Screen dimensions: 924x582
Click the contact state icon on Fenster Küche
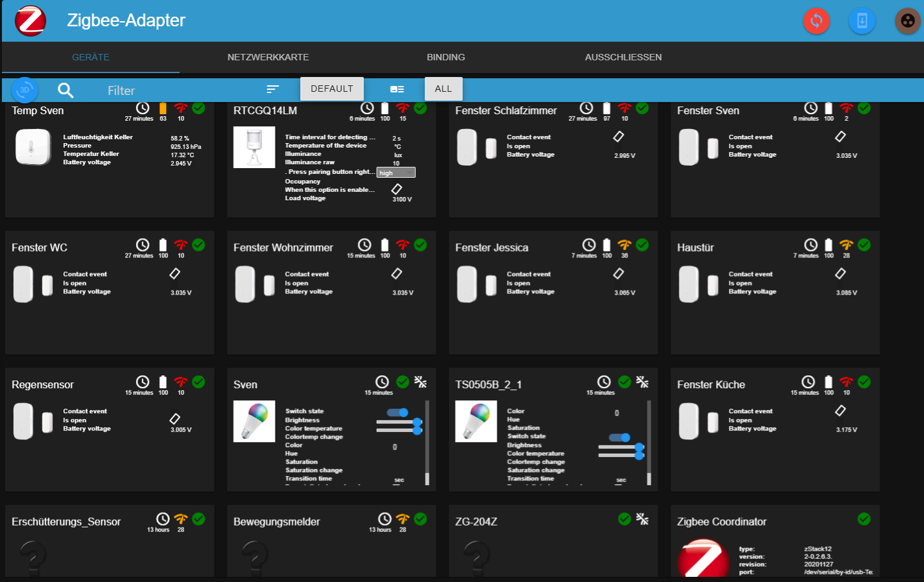pos(841,411)
